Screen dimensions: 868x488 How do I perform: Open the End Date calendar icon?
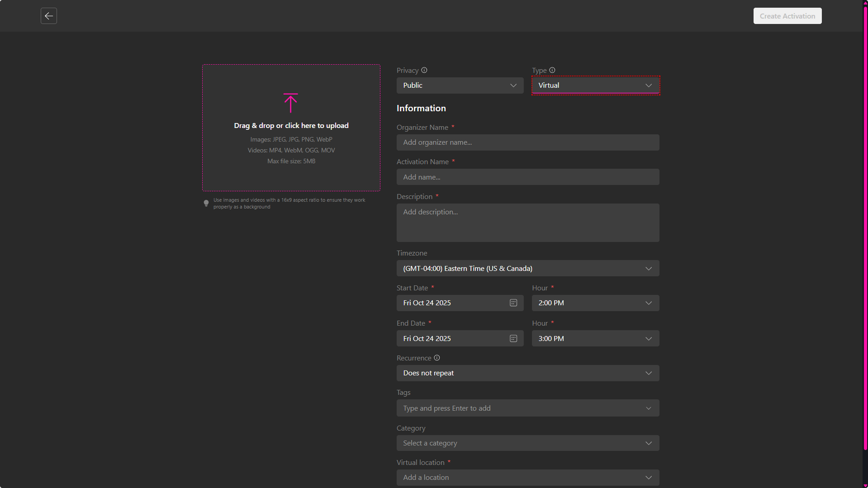click(x=513, y=339)
